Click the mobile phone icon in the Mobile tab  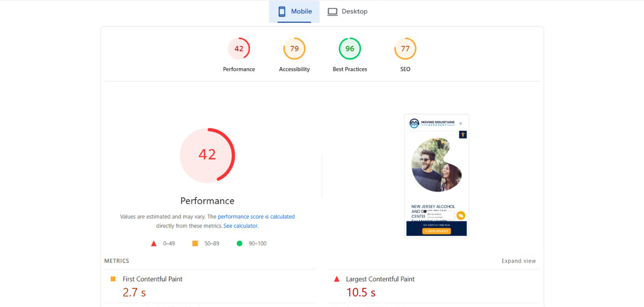click(282, 12)
